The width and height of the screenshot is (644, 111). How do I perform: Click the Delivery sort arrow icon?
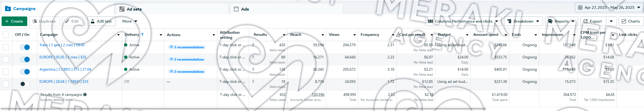(142, 35)
